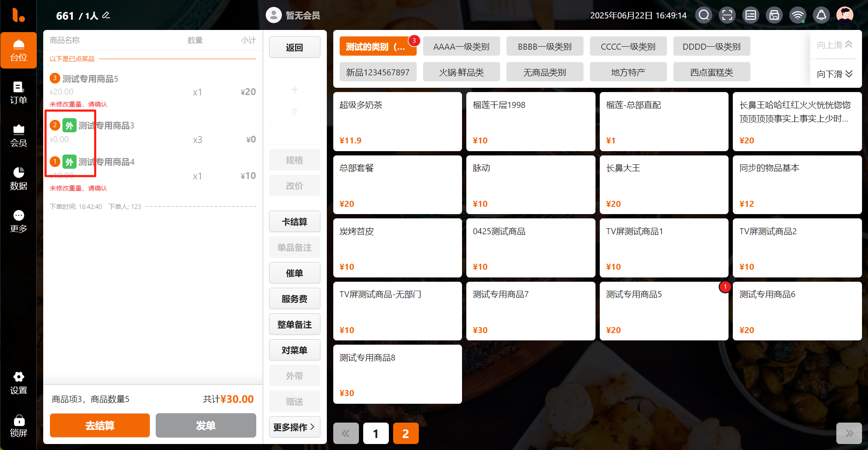
Task: Click the member avatar placeholder icon
Action: point(274,15)
